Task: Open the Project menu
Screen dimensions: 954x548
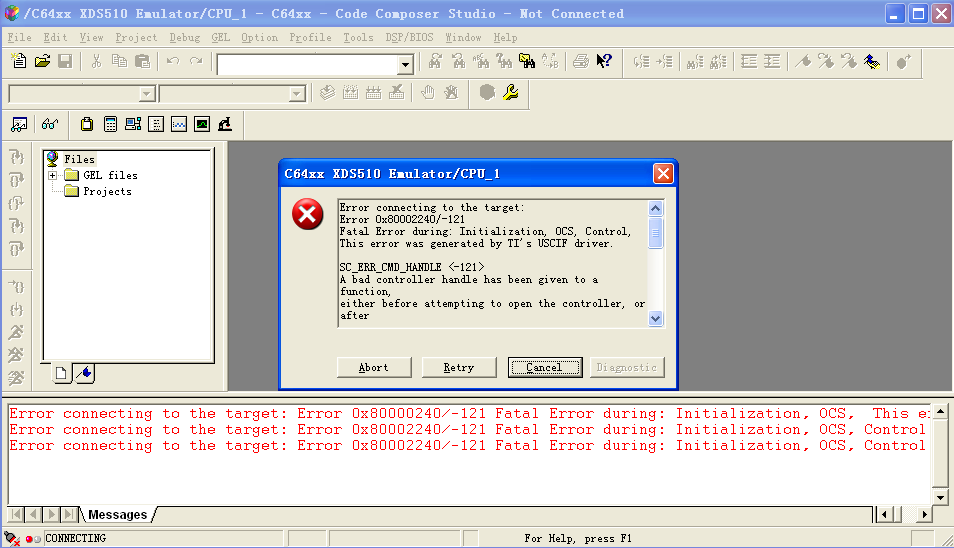Action: (x=136, y=38)
